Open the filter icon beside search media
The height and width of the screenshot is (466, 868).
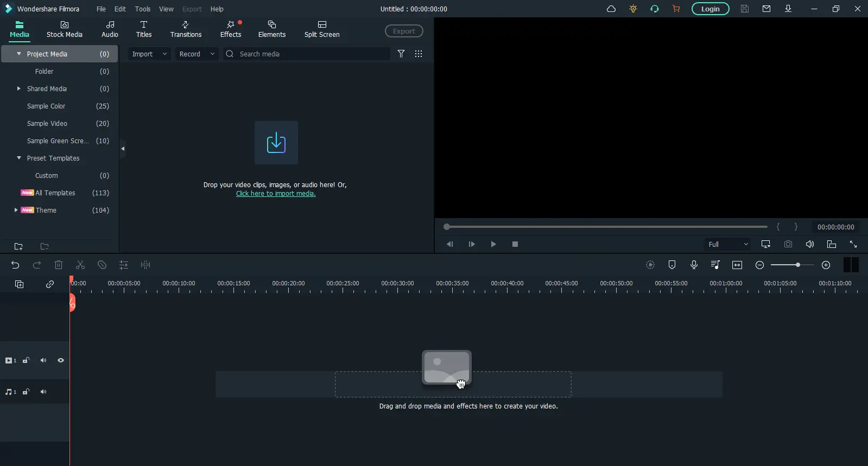point(401,54)
